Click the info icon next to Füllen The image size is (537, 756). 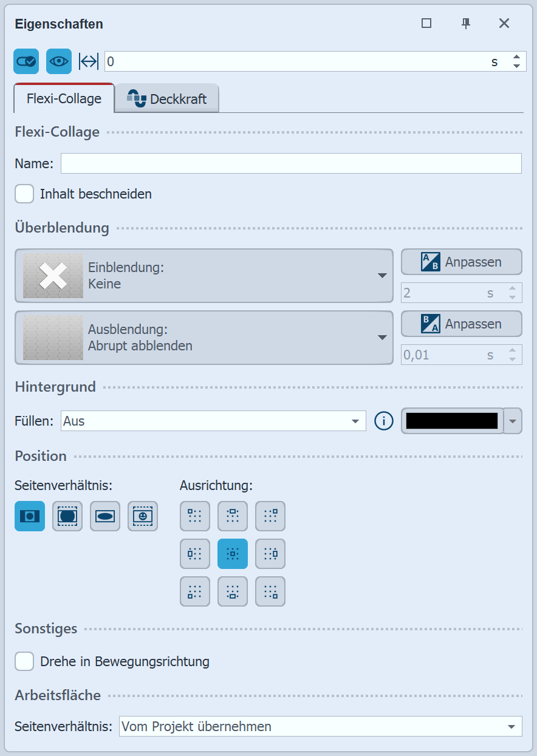click(x=383, y=420)
